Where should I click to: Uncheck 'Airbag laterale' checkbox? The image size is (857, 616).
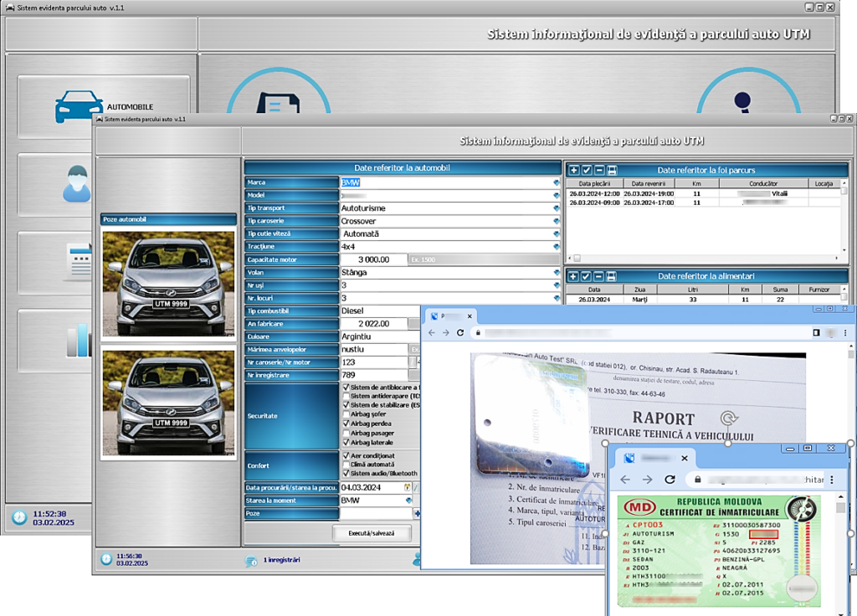346,442
